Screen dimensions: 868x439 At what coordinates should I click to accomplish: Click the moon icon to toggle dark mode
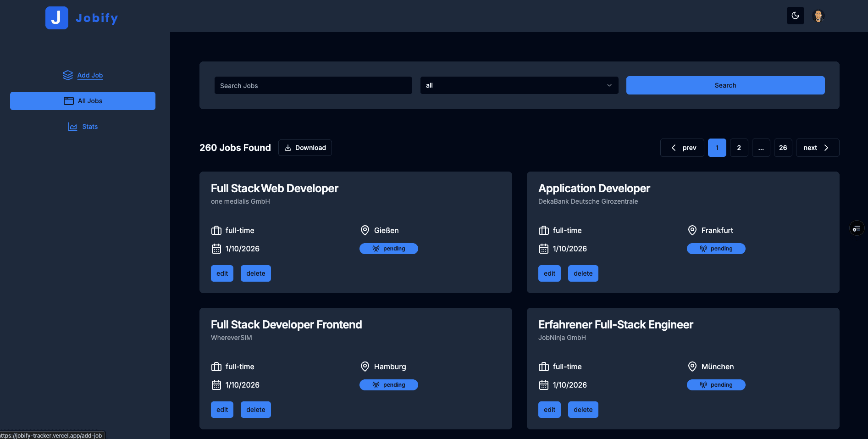pyautogui.click(x=795, y=15)
